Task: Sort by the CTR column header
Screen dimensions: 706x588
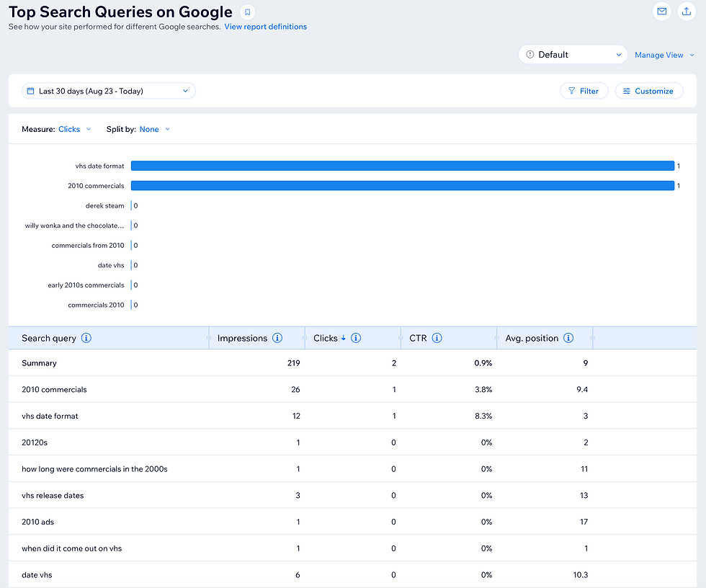Action: 418,338
